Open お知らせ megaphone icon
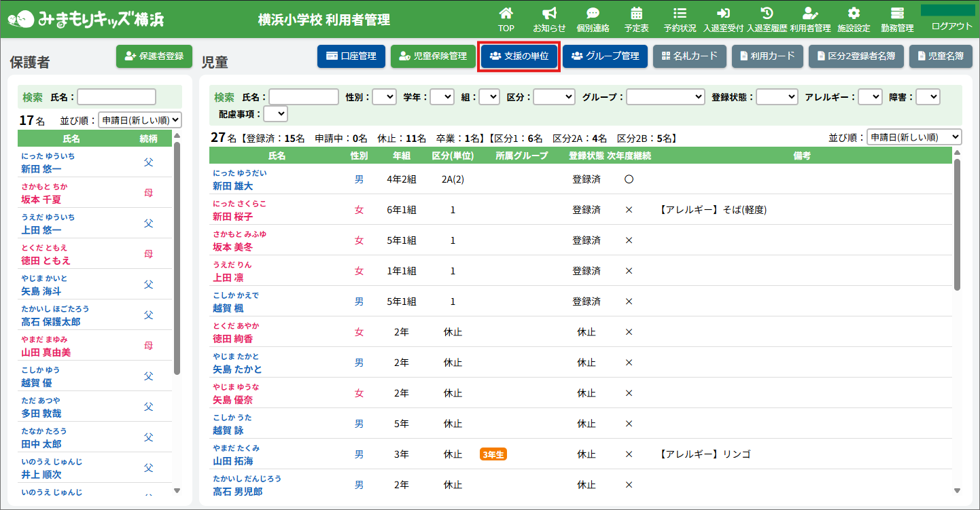The height and width of the screenshot is (510, 980). pyautogui.click(x=549, y=14)
